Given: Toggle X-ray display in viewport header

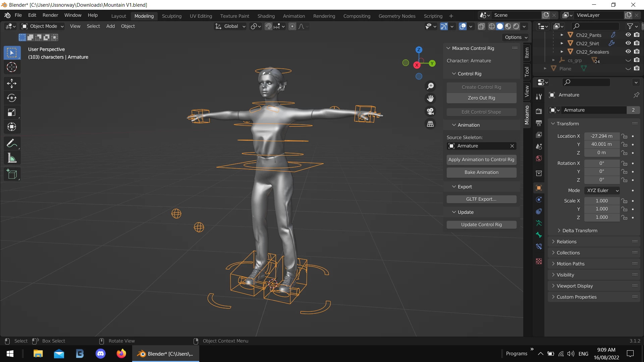Looking at the screenshot, I should [x=481, y=26].
